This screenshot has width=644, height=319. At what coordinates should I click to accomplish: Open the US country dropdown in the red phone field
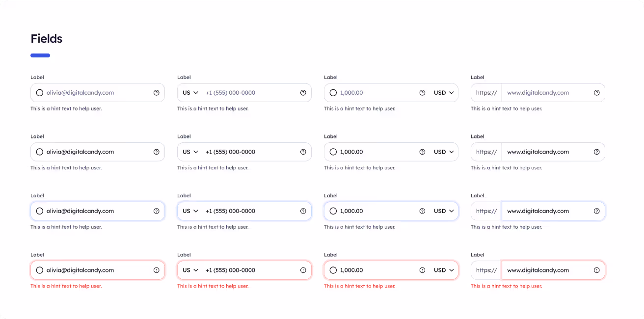click(x=190, y=270)
